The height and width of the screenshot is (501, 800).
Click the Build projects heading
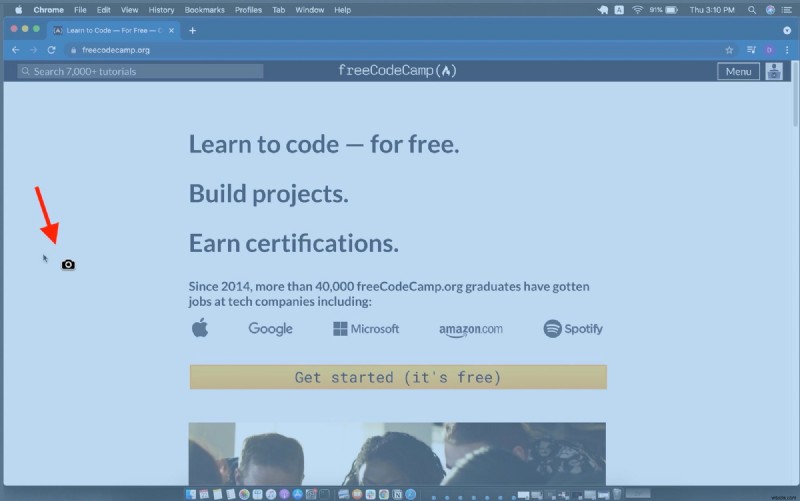268,194
